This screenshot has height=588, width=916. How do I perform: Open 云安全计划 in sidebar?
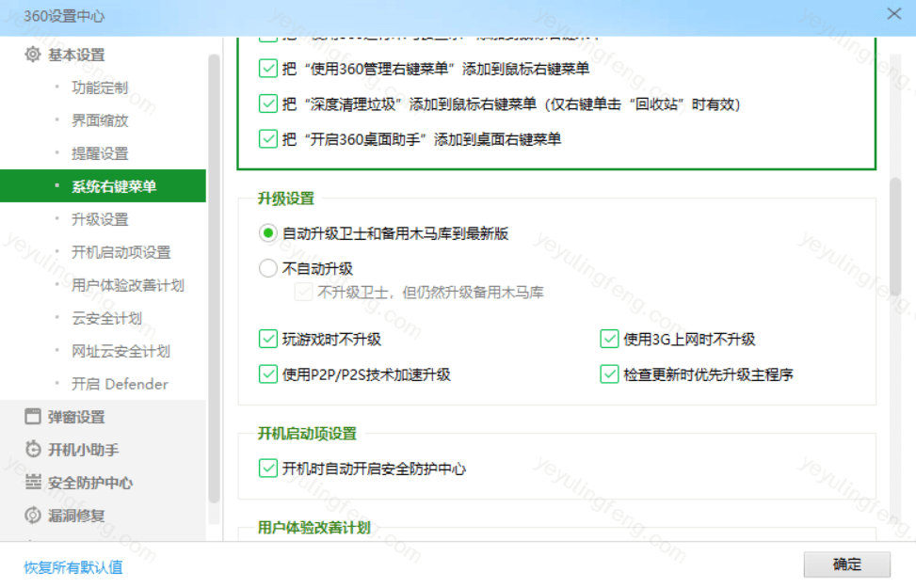tap(107, 318)
